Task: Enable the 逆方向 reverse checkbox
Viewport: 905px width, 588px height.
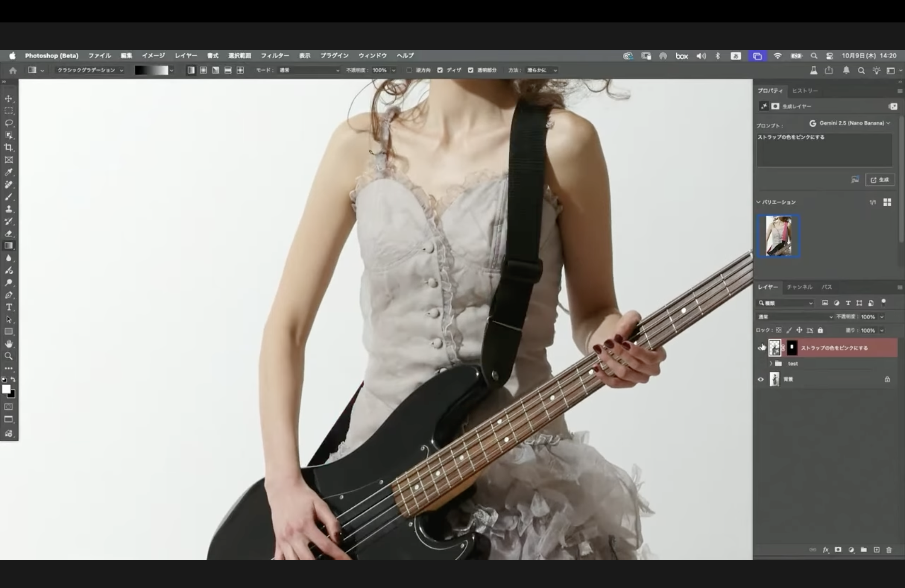Action: click(x=409, y=70)
